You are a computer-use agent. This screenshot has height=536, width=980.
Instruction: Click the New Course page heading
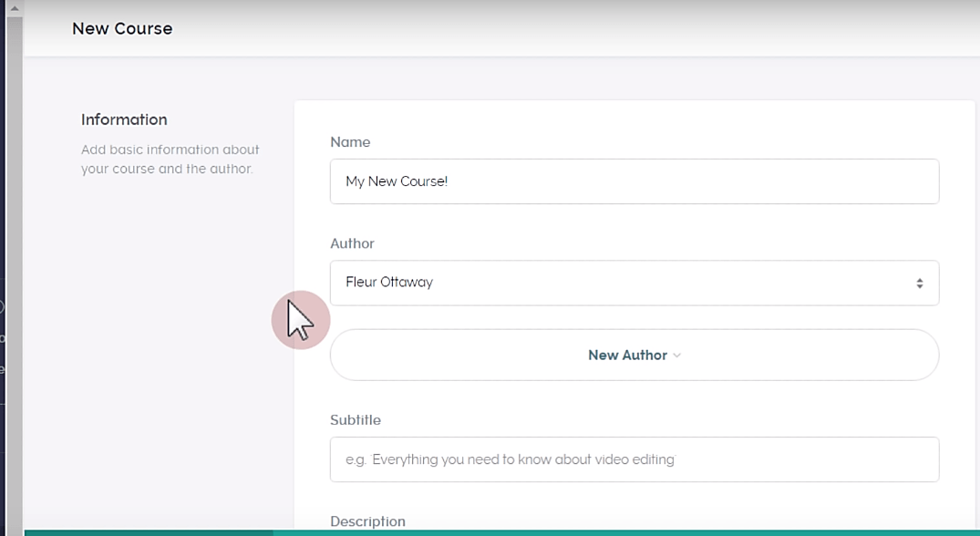[x=122, y=28]
